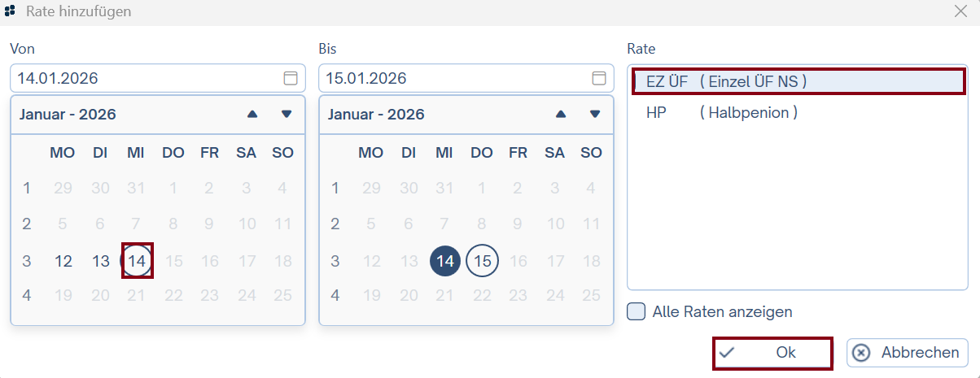Pick day 12 in Von calendar
980x378 pixels.
[x=63, y=261]
